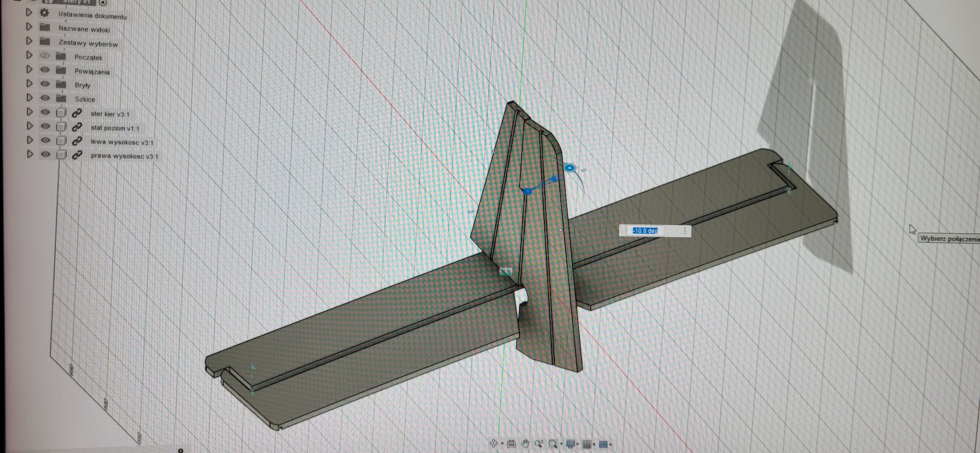Activate the Pan hand tool
The image size is (980, 453).
[x=525, y=443]
